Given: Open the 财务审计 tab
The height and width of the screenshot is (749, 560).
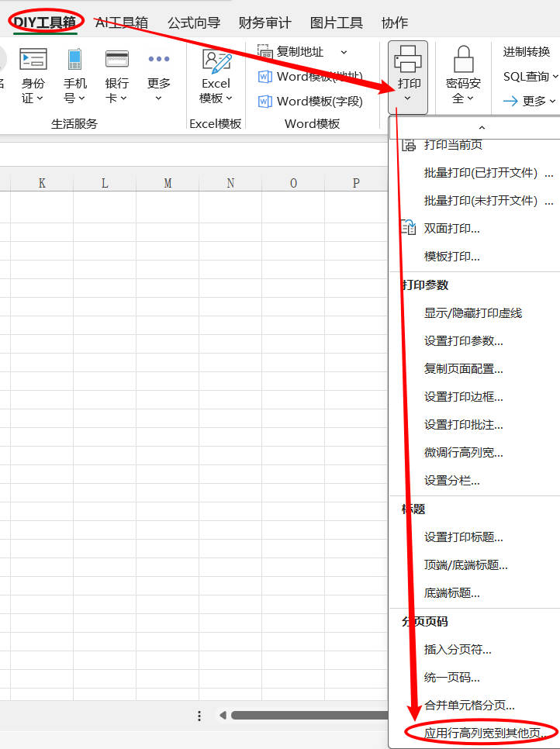Looking at the screenshot, I should point(265,22).
